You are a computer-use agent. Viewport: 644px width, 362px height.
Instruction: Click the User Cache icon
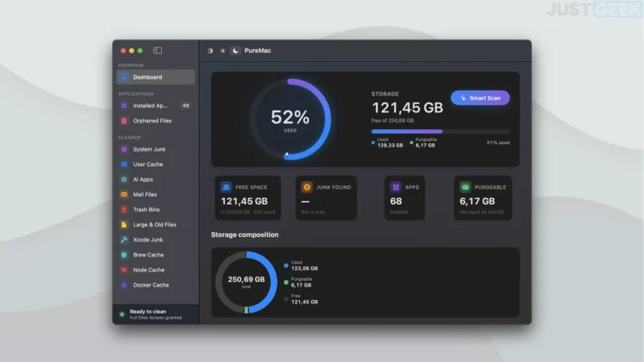pos(124,164)
